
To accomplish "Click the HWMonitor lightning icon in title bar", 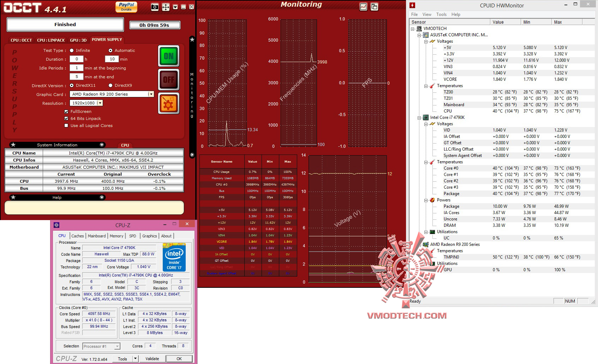I will (412, 5).
